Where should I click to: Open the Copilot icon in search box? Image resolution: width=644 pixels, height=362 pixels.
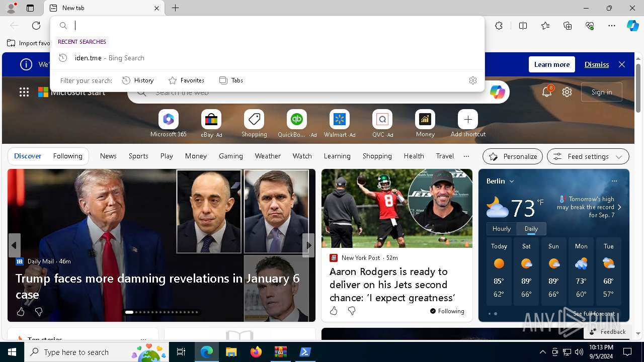coord(498,92)
